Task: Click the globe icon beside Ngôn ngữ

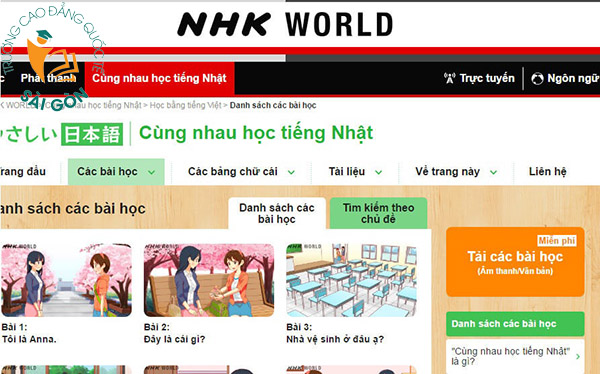Action: 537,78
